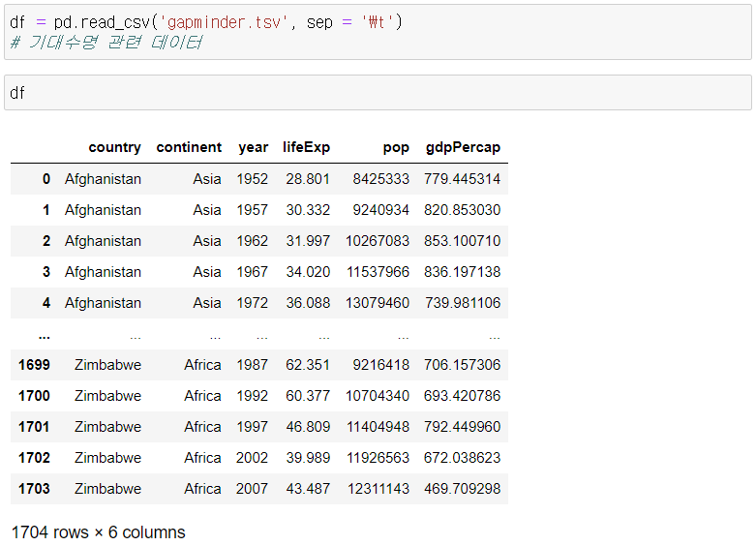Click lifeExp value 62.351
The width and height of the screenshot is (756, 546).
coord(308,365)
